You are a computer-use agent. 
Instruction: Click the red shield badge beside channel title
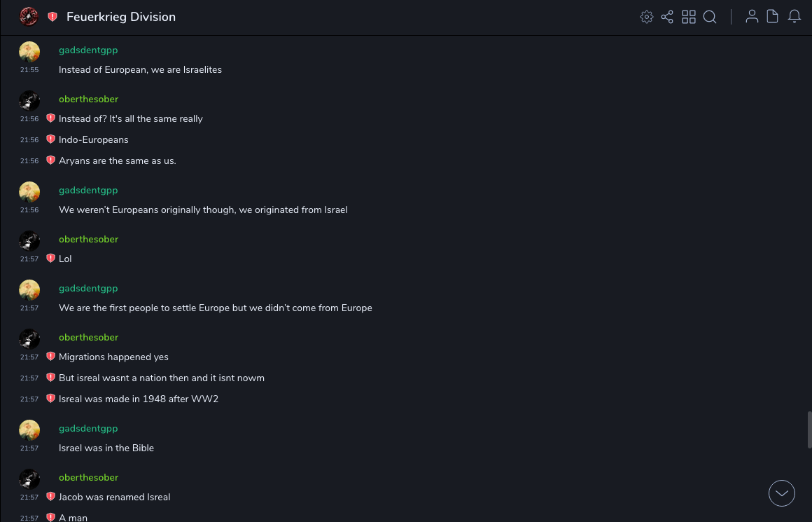(52, 17)
